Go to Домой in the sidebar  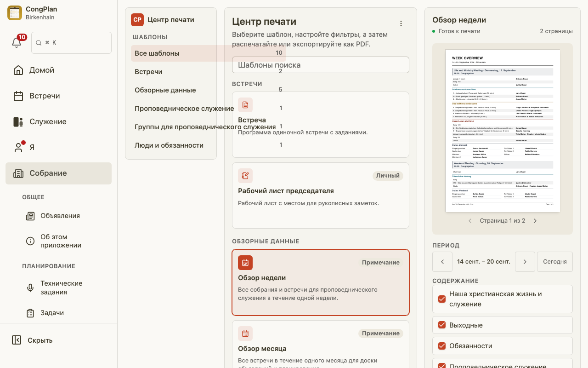pyautogui.click(x=58, y=70)
